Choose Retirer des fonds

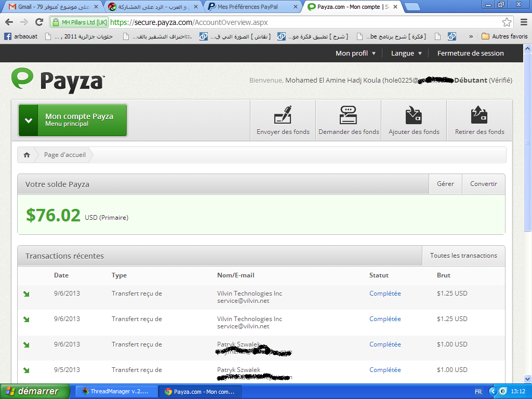pos(480,121)
